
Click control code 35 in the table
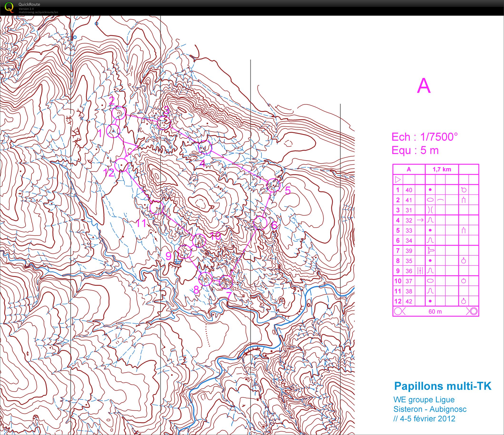pyautogui.click(x=409, y=261)
